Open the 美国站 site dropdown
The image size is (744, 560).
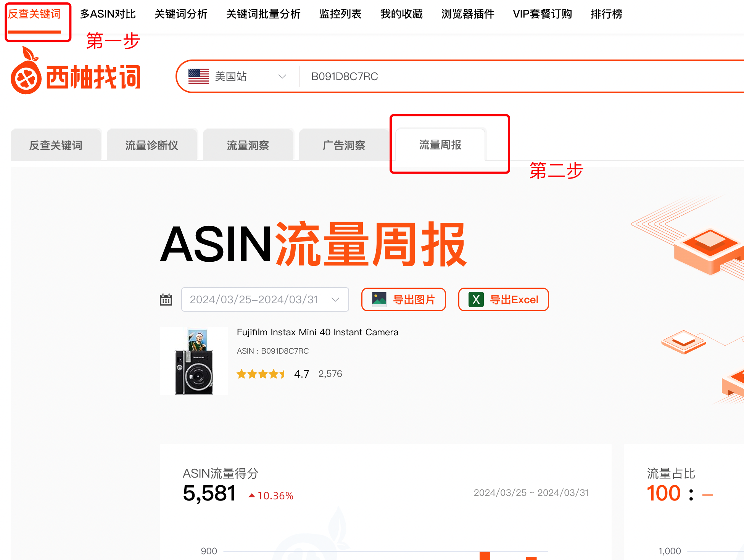237,76
